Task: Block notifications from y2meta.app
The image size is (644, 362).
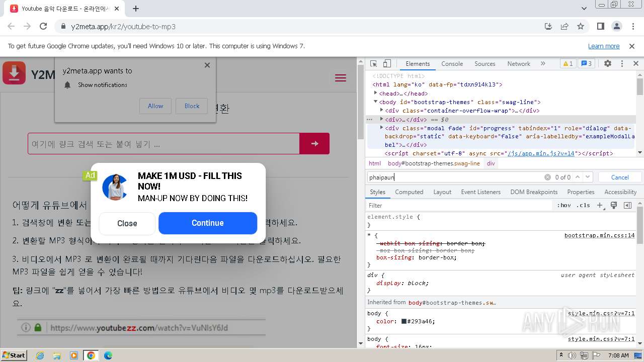Action: 192,106
